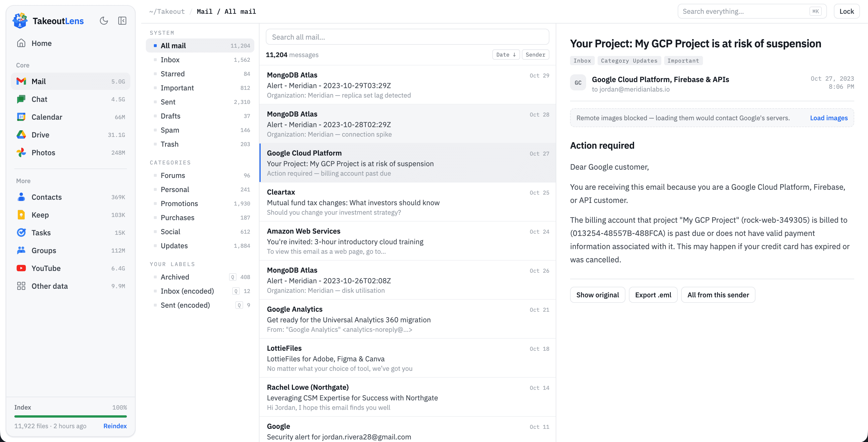Open the Calendar section icon
Screen dimensions: 868x442
click(x=21, y=117)
